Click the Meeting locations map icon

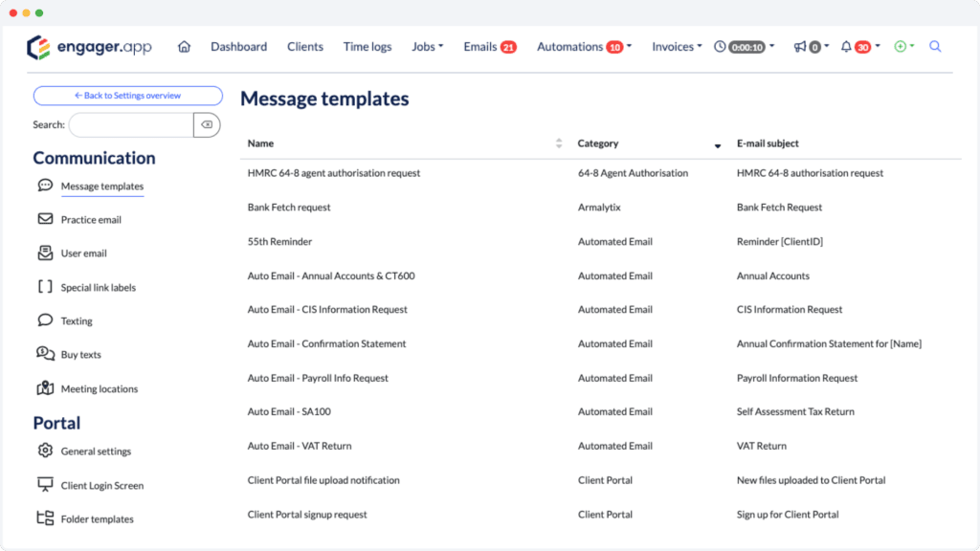click(45, 388)
